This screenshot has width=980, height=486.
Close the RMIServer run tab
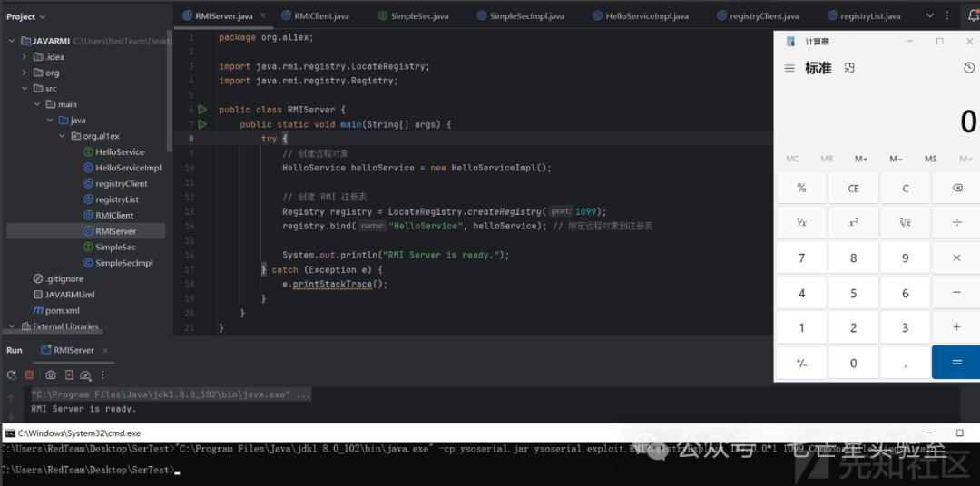coord(105,350)
